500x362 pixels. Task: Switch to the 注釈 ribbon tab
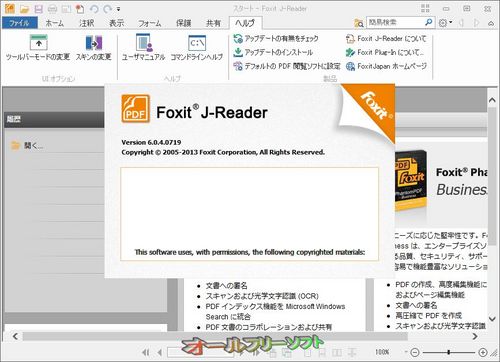pos(87,23)
